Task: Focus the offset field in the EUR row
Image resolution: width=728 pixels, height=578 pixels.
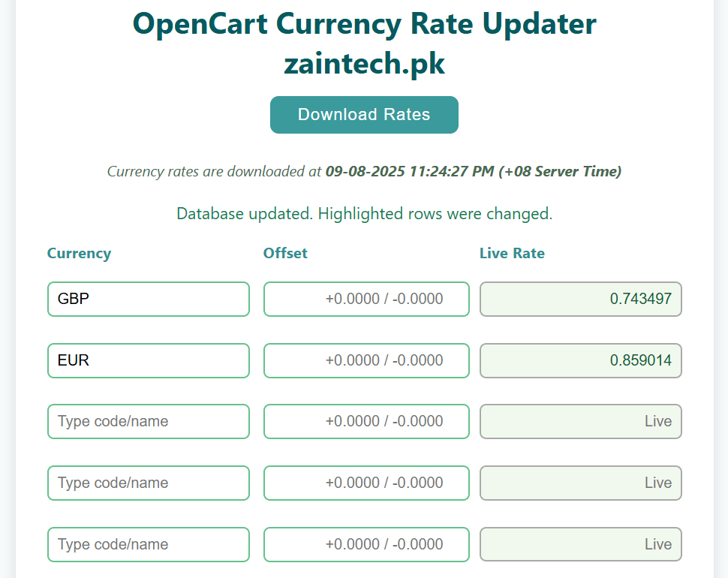Action: pos(366,360)
